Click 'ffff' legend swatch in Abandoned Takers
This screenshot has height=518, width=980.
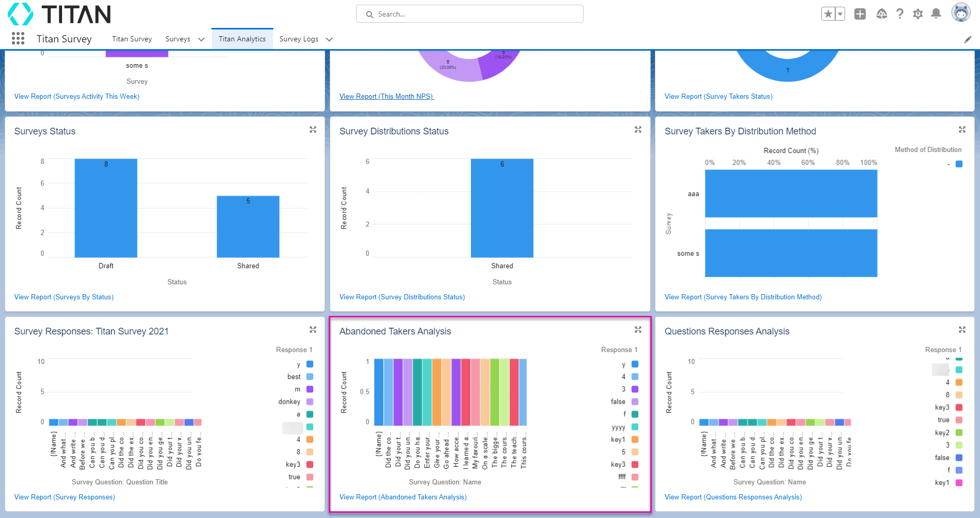click(635, 477)
